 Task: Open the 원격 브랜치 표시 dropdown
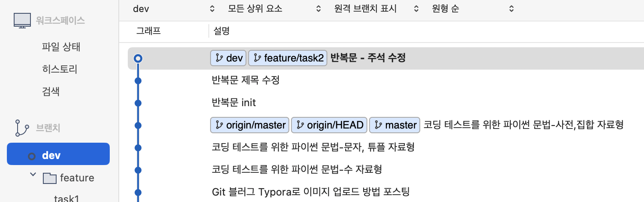tap(376, 9)
